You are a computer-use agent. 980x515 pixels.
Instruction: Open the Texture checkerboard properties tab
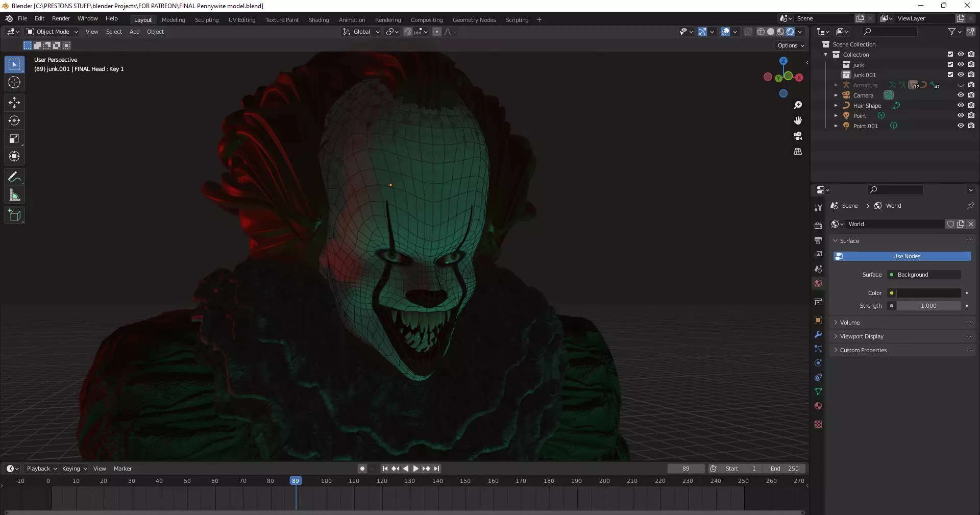(x=818, y=424)
